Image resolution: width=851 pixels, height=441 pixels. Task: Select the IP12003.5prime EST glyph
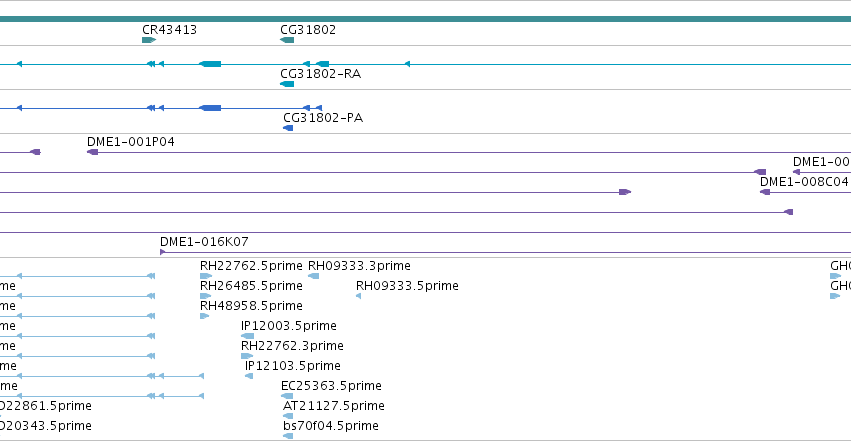(x=247, y=336)
